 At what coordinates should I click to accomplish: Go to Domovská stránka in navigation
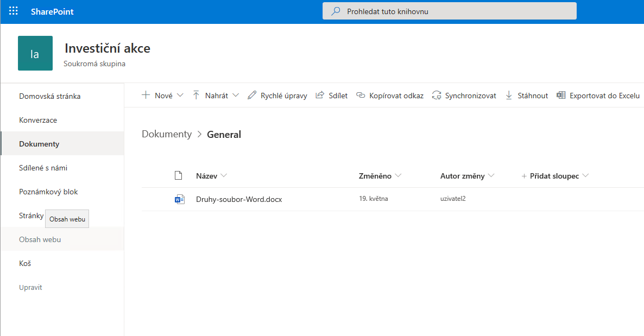point(50,96)
